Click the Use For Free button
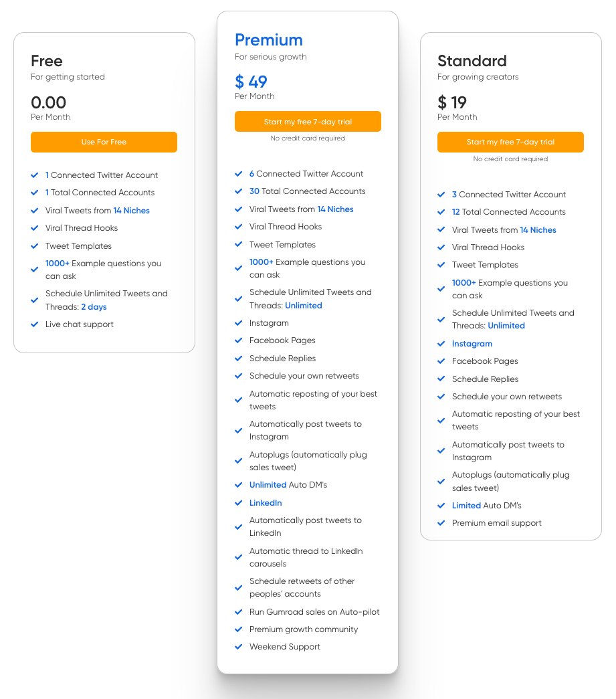Viewport: 616px width, 699px height. click(104, 142)
